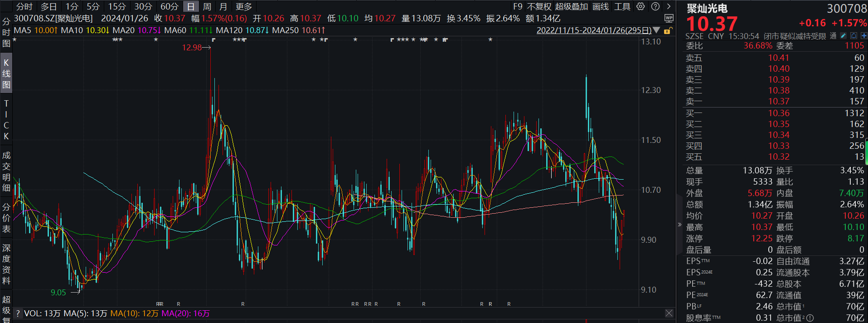This screenshot has height=323, width=868.
Task: Click the F9 button
Action: (518, 6)
